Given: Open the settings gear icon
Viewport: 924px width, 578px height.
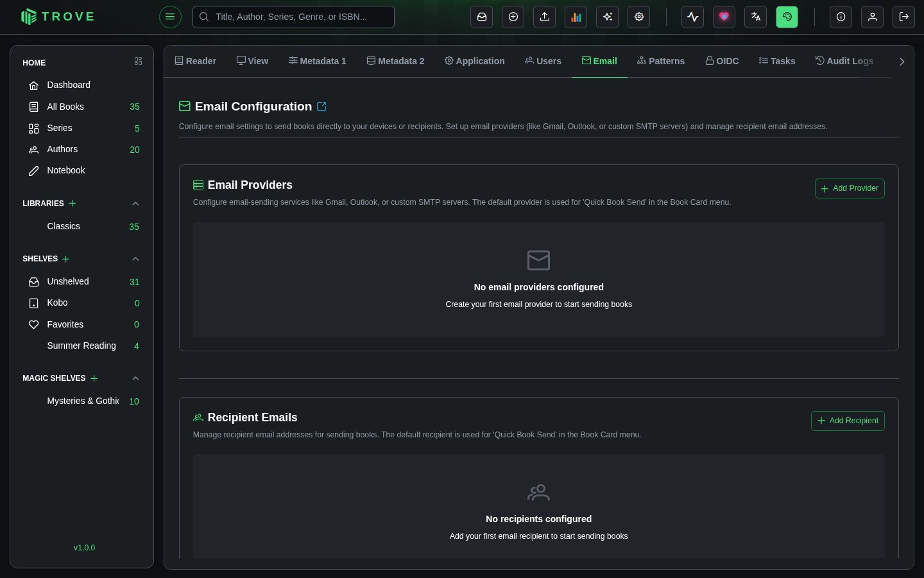Looking at the screenshot, I should tap(639, 17).
